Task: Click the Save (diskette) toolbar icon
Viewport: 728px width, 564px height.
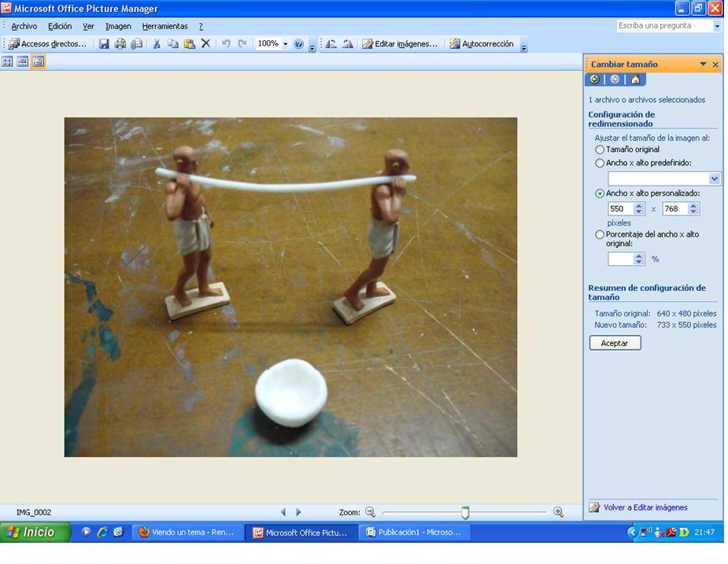Action: pos(104,44)
